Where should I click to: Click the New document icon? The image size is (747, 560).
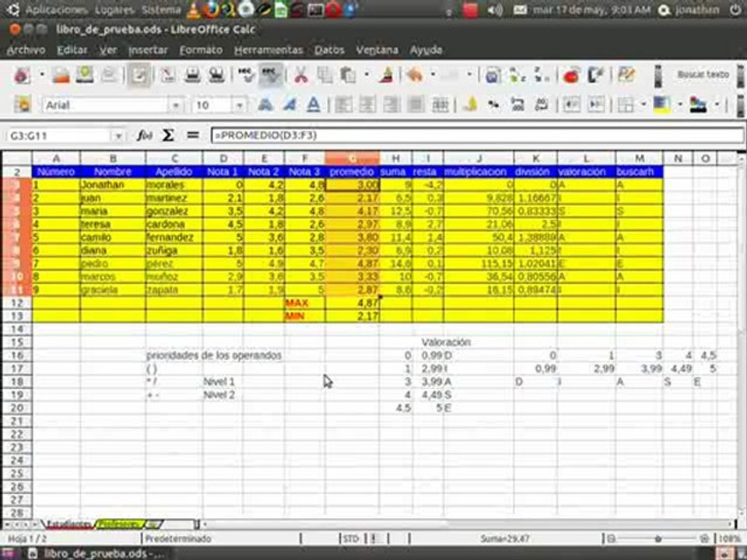tap(22, 75)
